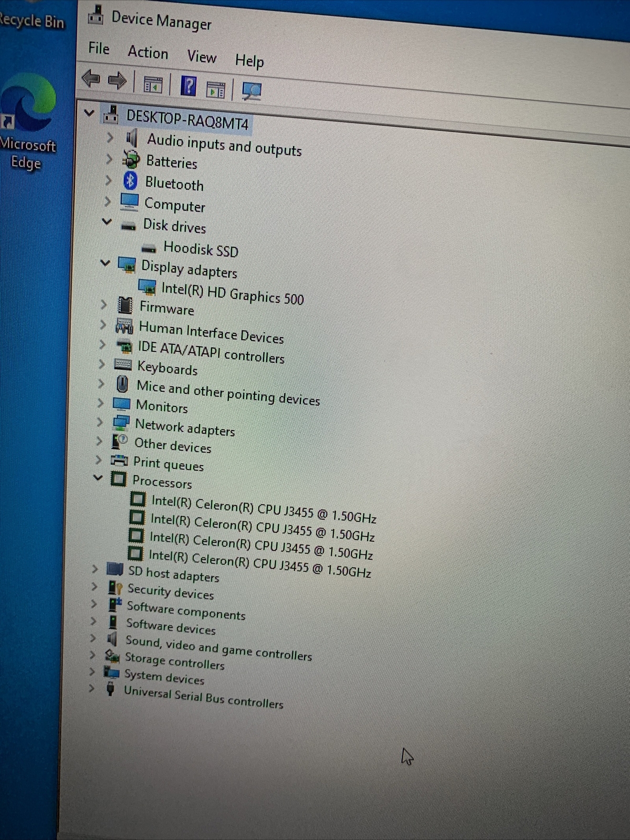Open the Microsoft Edge desktop shortcut

tap(27, 121)
